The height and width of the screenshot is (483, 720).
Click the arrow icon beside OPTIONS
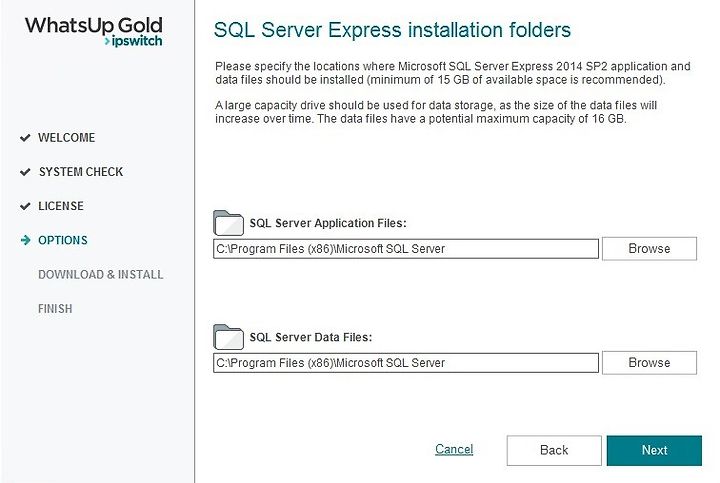point(25,240)
